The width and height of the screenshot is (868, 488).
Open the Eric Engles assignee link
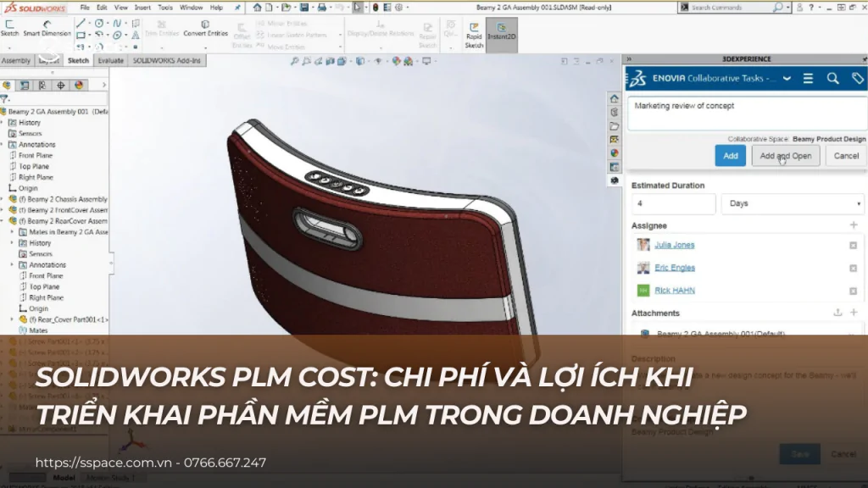click(675, 267)
